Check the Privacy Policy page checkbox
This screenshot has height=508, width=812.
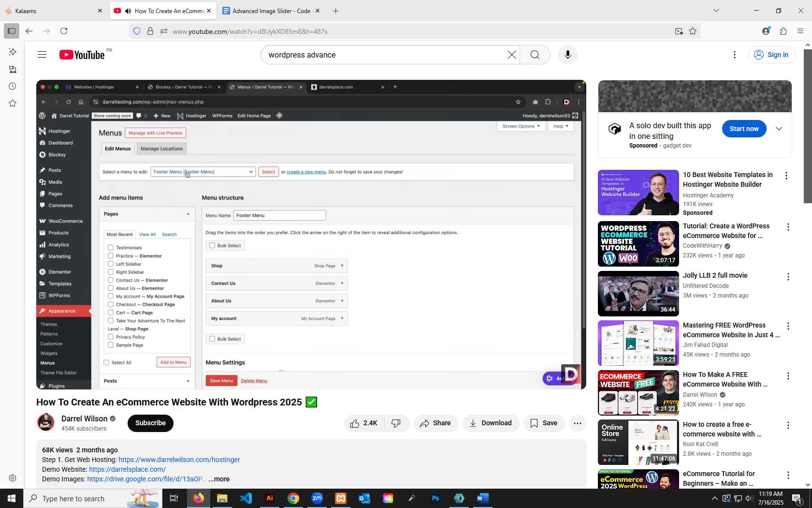click(111, 337)
